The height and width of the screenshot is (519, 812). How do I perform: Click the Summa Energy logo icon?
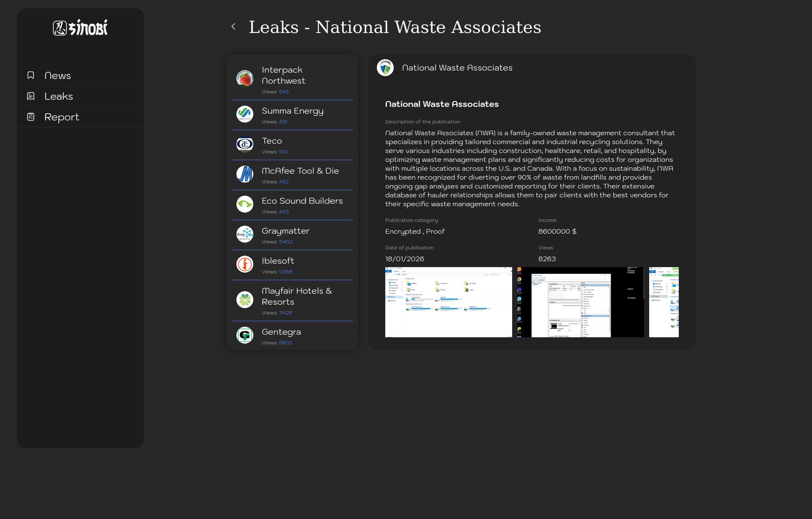click(245, 114)
